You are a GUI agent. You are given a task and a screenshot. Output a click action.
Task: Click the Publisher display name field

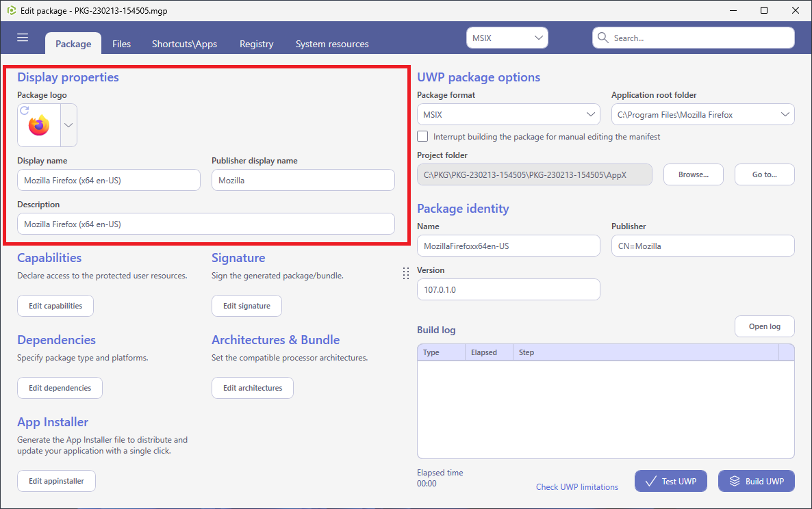point(303,180)
